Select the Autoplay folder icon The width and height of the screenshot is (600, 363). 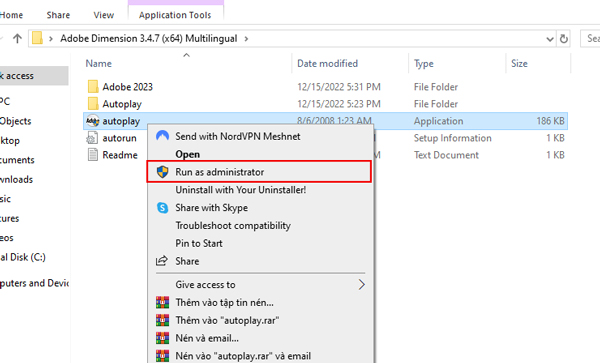click(x=93, y=104)
